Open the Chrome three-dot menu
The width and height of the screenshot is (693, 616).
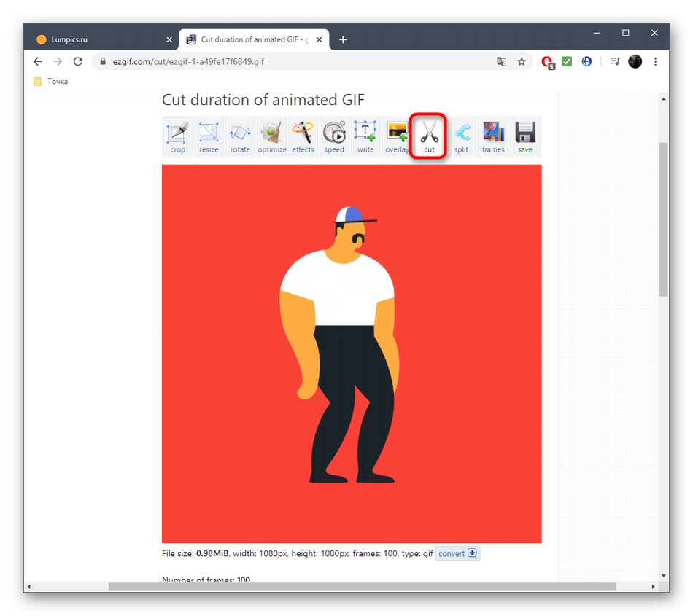[x=655, y=62]
